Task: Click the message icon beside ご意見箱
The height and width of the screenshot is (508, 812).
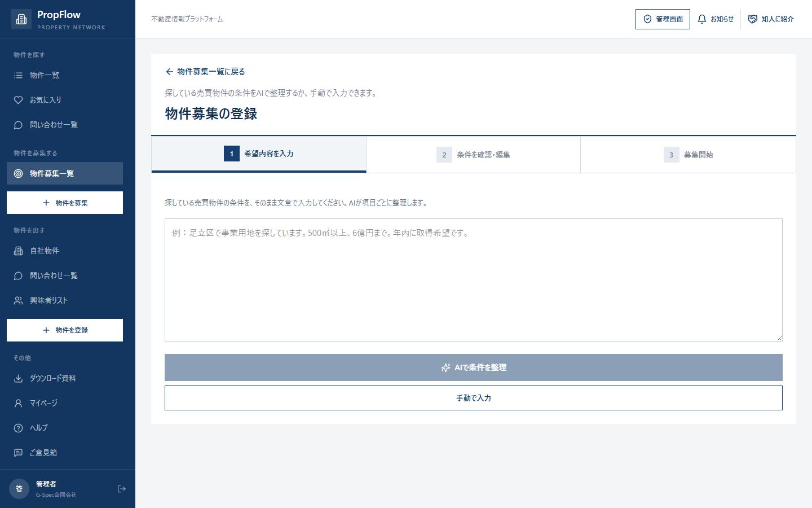Action: coord(18,453)
